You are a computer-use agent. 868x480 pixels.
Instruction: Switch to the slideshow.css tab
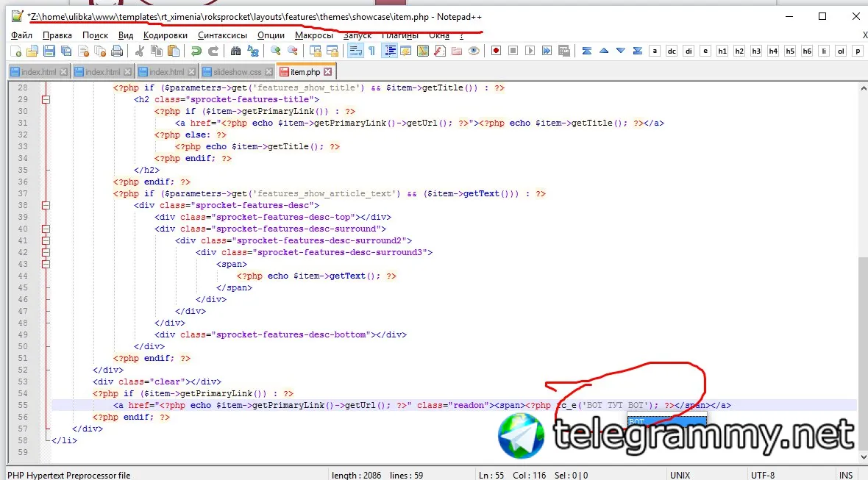pos(237,72)
